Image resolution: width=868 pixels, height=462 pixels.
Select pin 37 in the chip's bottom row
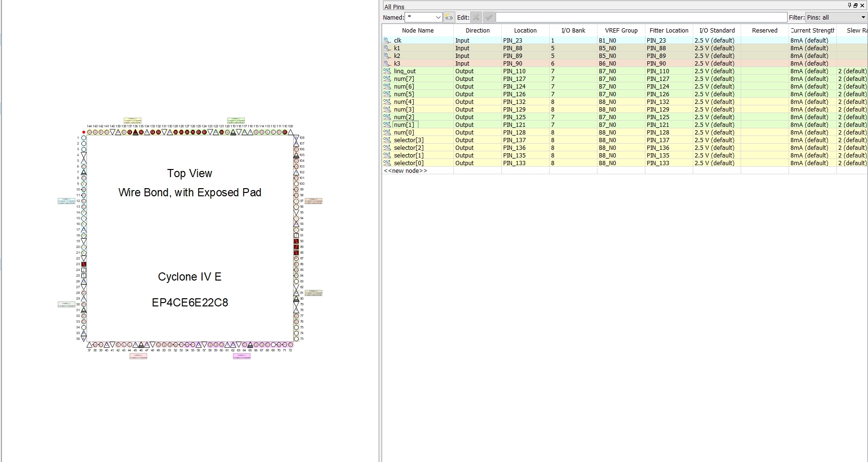[90, 345]
